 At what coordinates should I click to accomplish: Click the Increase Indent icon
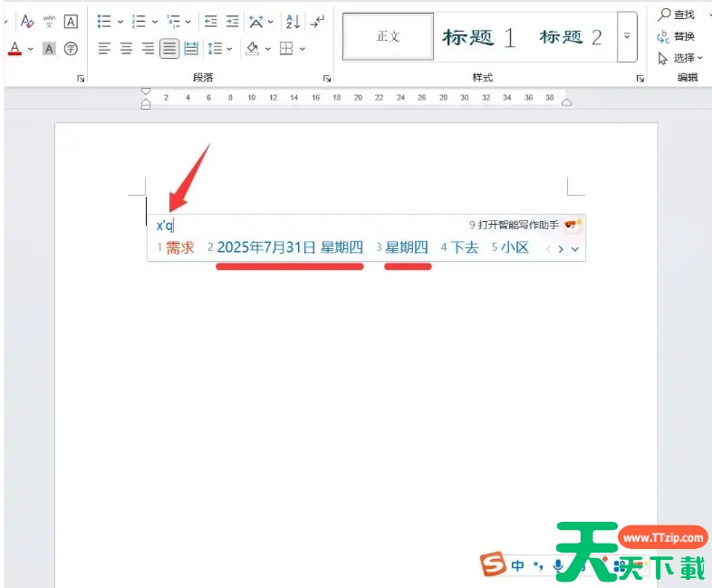point(232,21)
